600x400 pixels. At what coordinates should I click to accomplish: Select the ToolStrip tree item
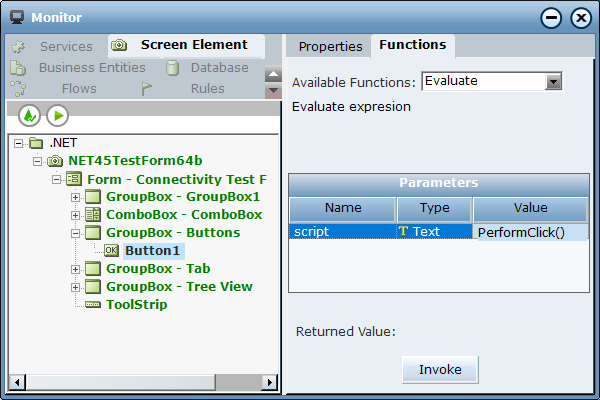click(x=136, y=305)
